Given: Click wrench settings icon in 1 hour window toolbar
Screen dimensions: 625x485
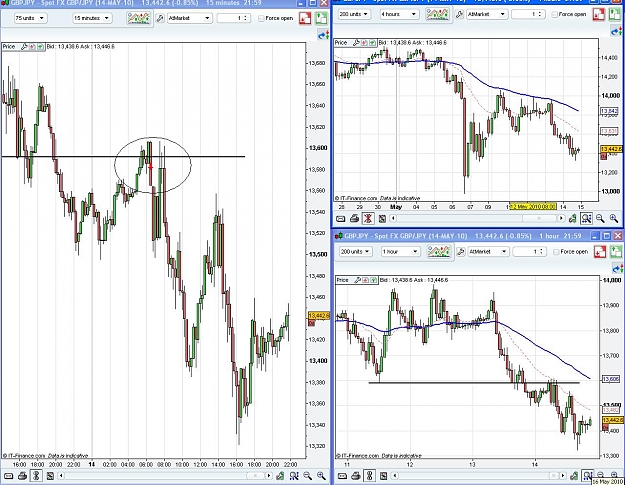Looking at the screenshot, I should click(x=460, y=252).
